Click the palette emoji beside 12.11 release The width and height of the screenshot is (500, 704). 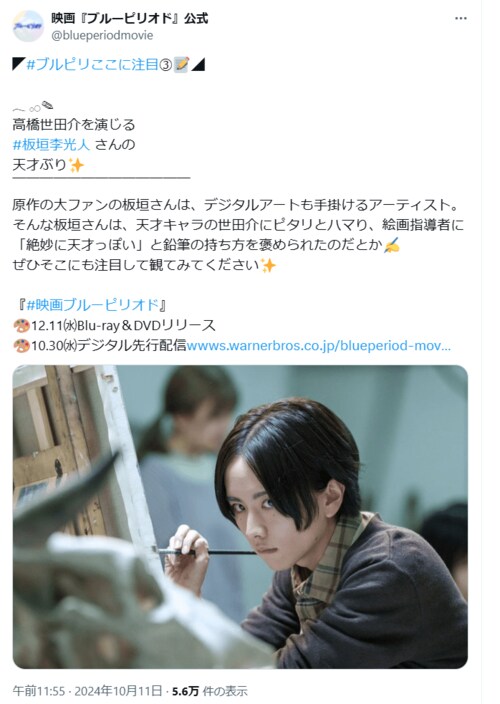click(22, 326)
